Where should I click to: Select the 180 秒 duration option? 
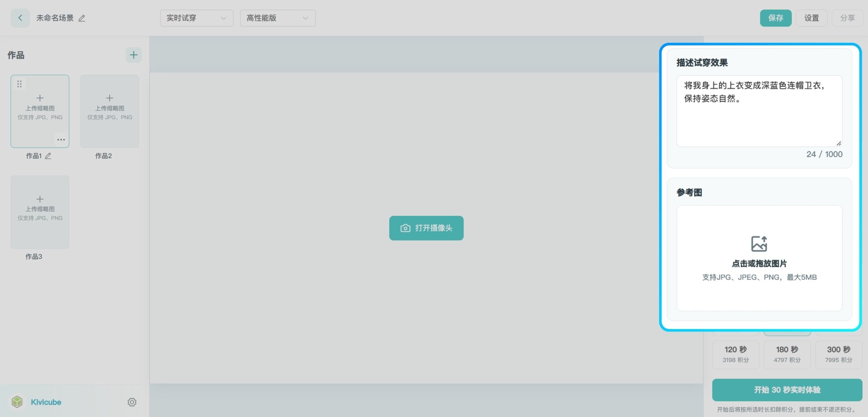787,355
